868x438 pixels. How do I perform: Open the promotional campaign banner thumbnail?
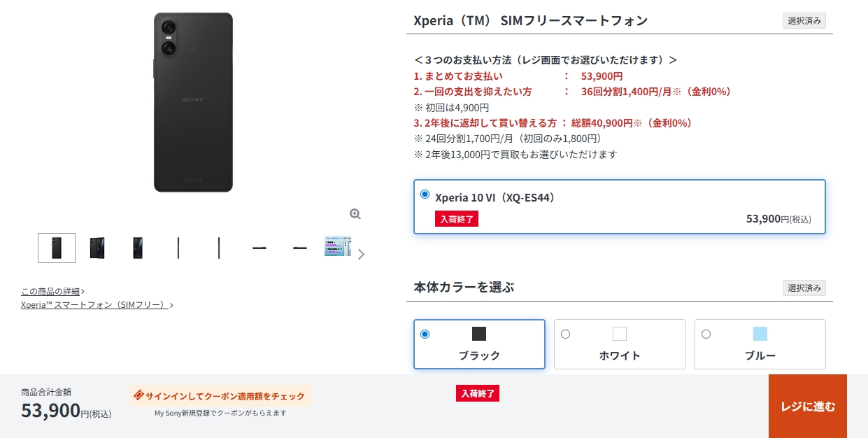click(x=338, y=246)
